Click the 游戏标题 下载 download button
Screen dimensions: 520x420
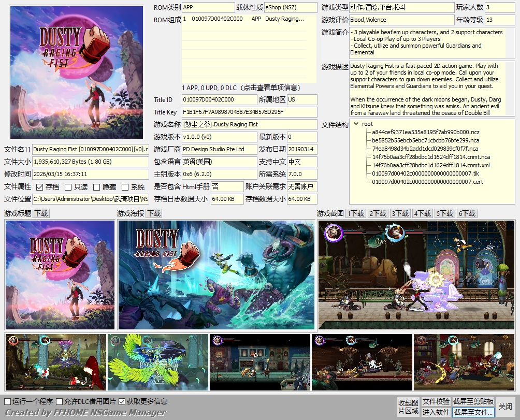pos(41,213)
